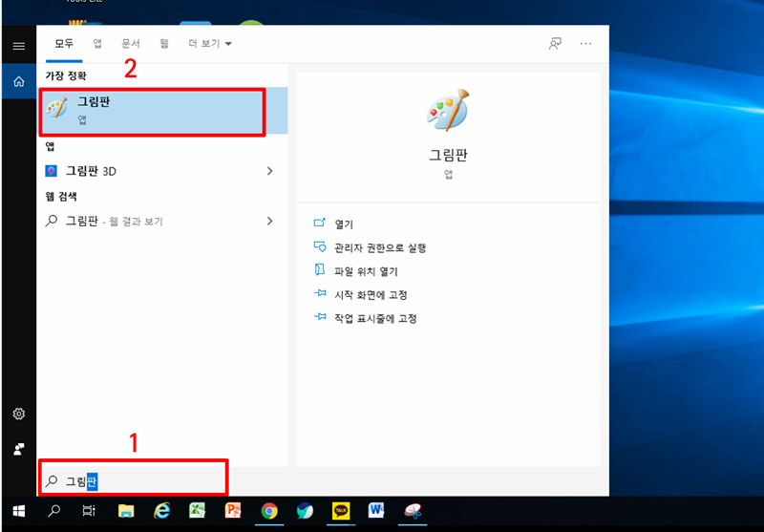
Task: Open search settings gear icon
Action: coord(19,414)
